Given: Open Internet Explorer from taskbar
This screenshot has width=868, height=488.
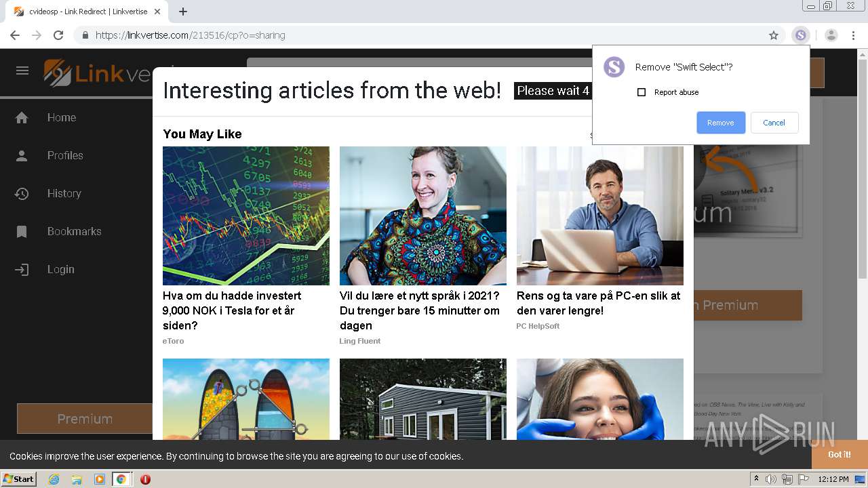Looking at the screenshot, I should pyautogui.click(x=54, y=479).
